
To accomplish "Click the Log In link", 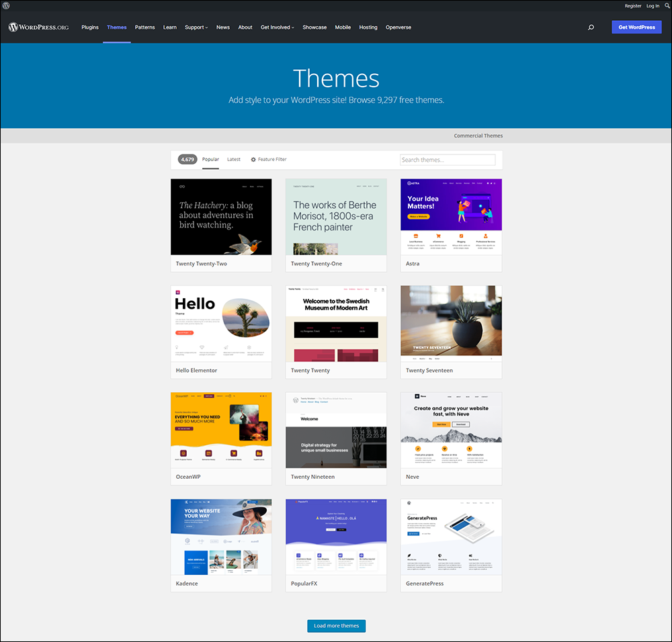I will pos(653,5).
